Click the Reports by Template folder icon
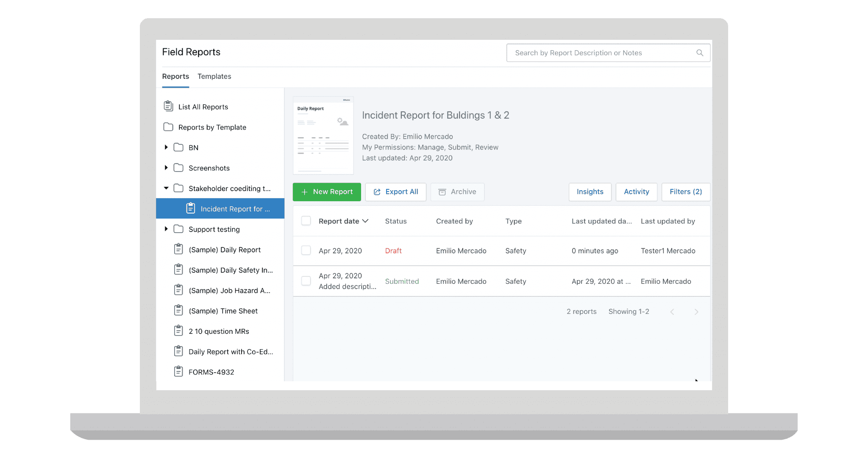 168,127
